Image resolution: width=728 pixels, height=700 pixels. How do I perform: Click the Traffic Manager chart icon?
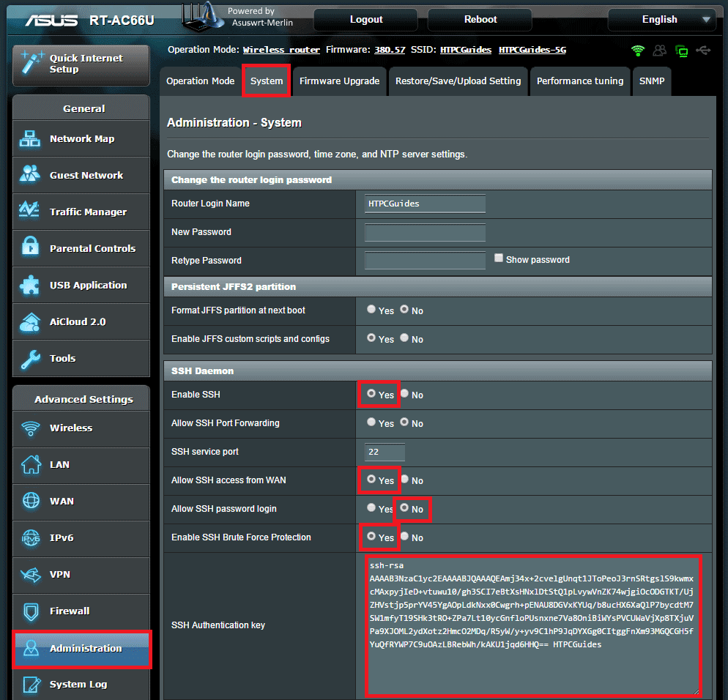click(x=31, y=212)
